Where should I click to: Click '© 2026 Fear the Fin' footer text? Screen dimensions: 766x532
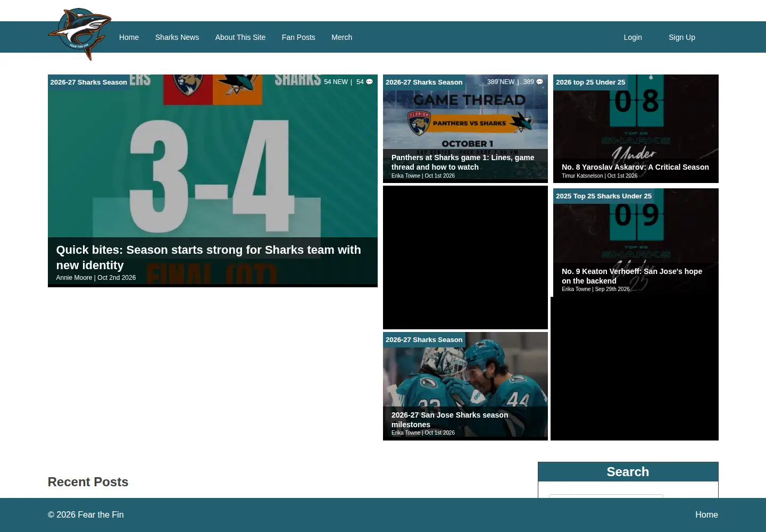click(x=86, y=514)
